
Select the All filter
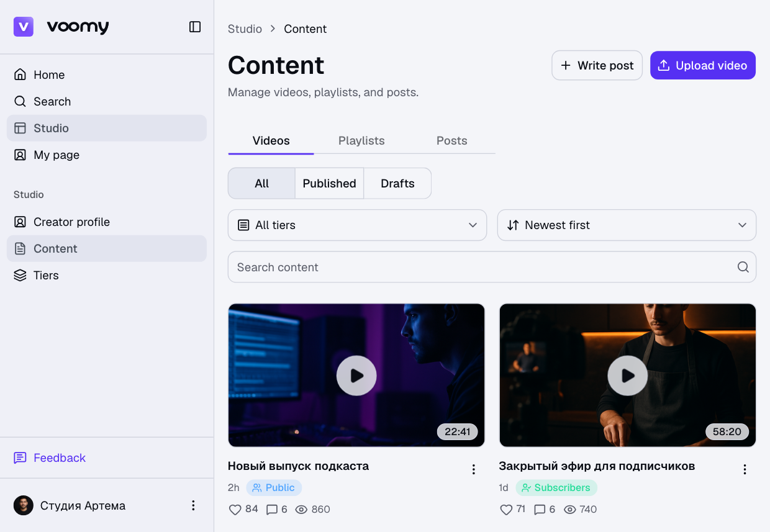click(x=261, y=183)
